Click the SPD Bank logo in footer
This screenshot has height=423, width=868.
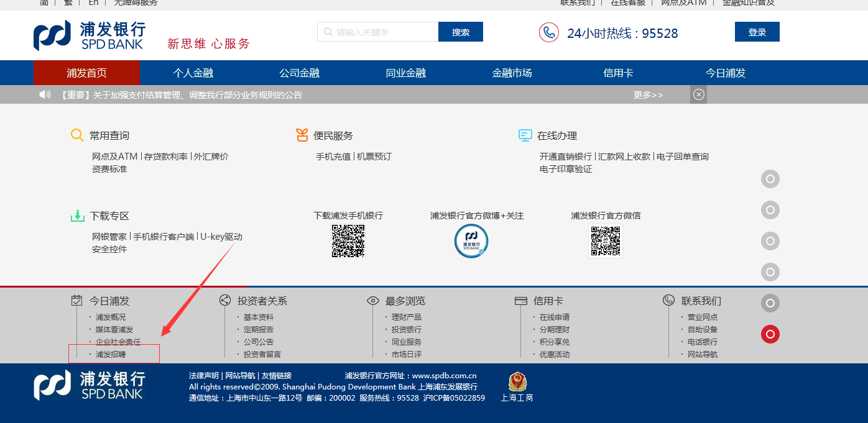point(90,386)
